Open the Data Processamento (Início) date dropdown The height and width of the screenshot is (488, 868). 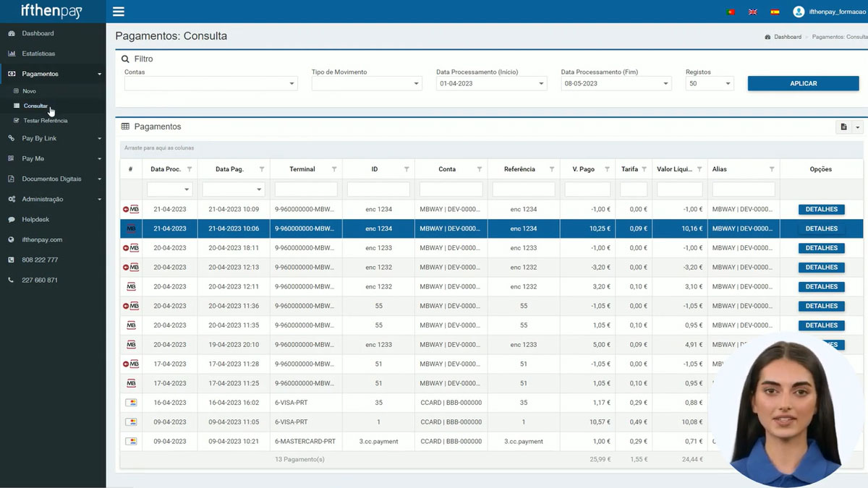tap(492, 84)
